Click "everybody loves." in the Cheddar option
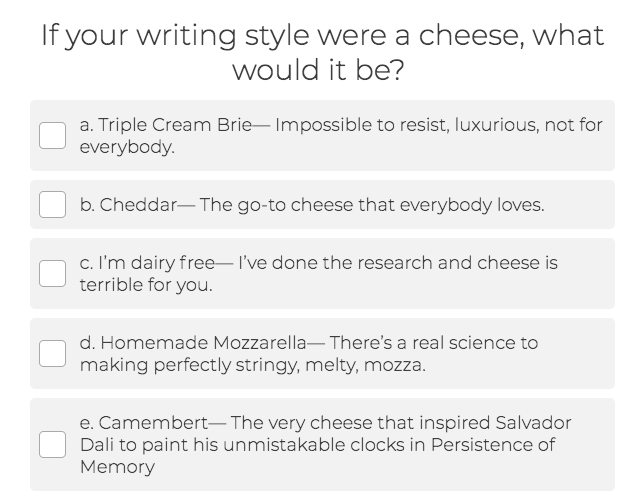This screenshot has width=642, height=499. click(472, 205)
